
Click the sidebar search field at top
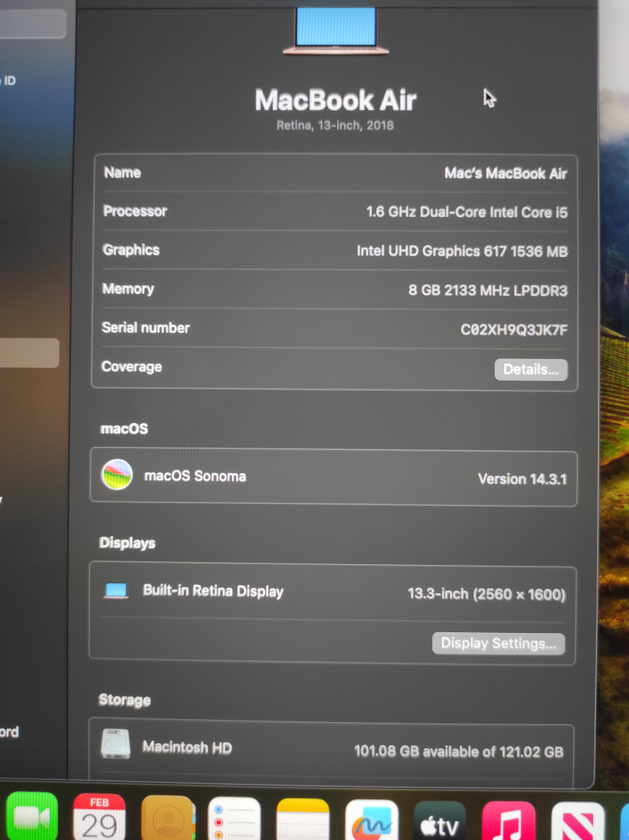(x=33, y=24)
